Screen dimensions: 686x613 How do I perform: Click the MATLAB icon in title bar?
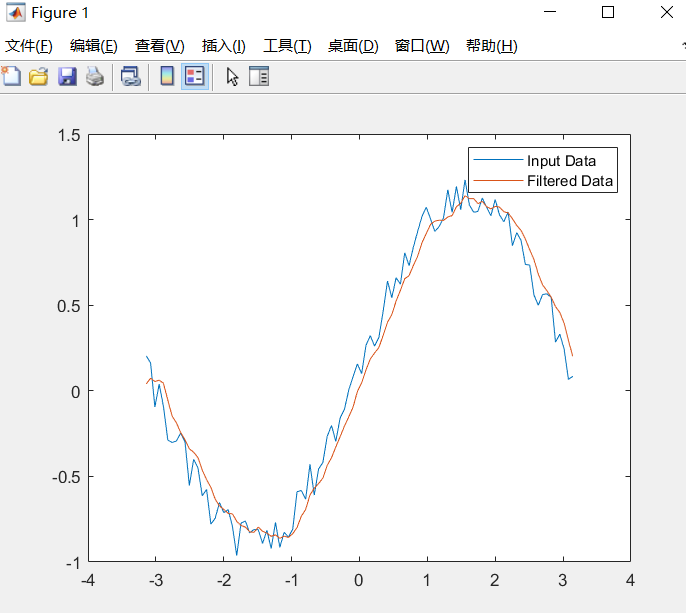(x=16, y=13)
